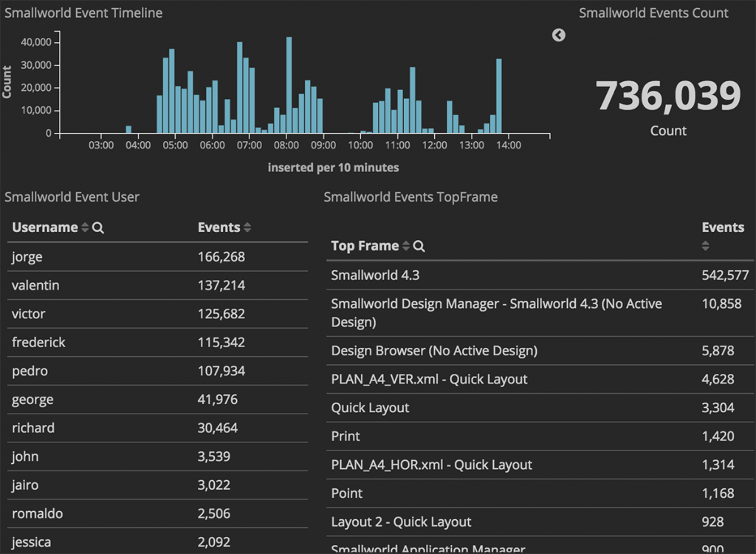Image resolution: width=756 pixels, height=554 pixels.
Task: Click the 'inserted per 10 minutes' axis label
Action: [333, 168]
